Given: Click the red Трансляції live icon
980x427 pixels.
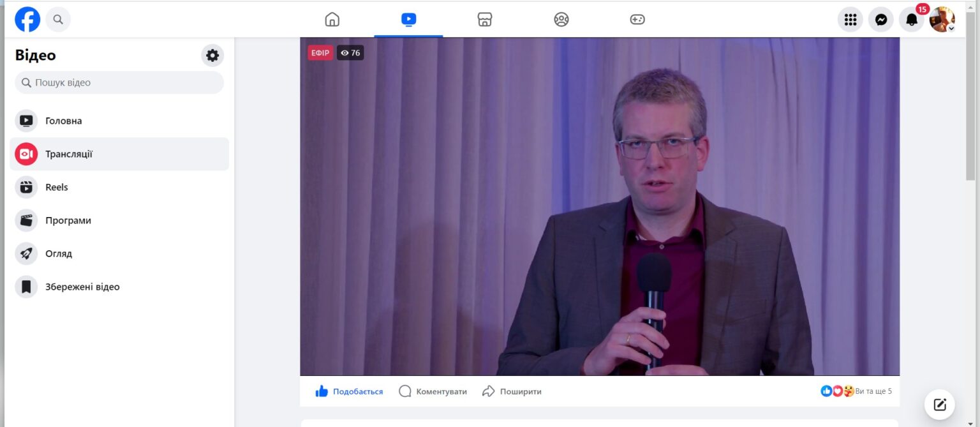Looking at the screenshot, I should pos(26,154).
